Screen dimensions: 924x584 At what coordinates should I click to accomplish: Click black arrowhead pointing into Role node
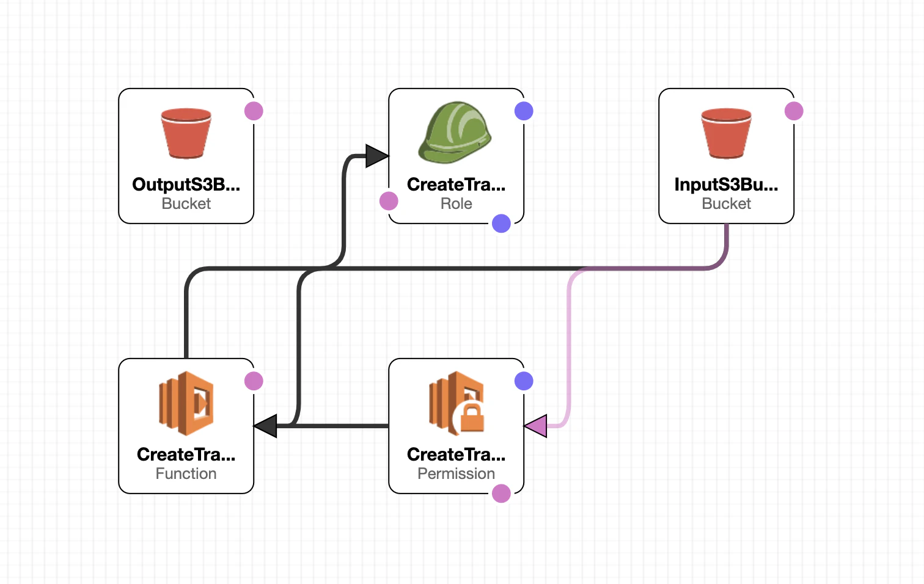(376, 156)
